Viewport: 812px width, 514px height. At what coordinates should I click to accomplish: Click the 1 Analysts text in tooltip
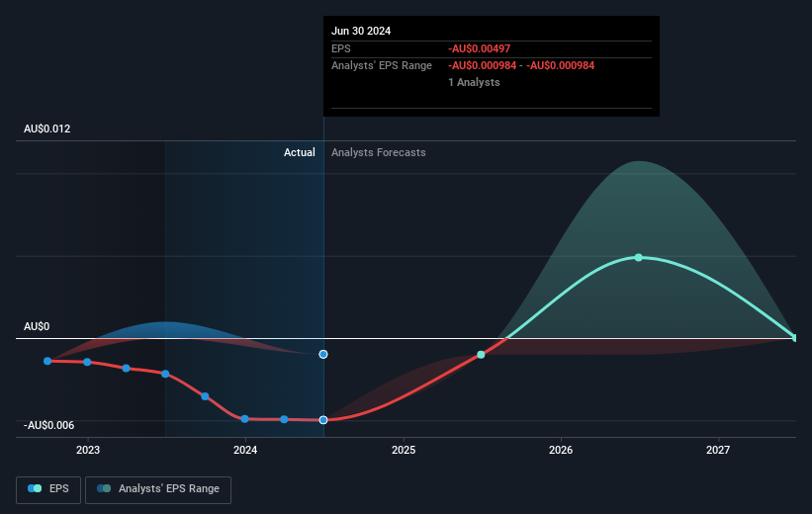474,82
